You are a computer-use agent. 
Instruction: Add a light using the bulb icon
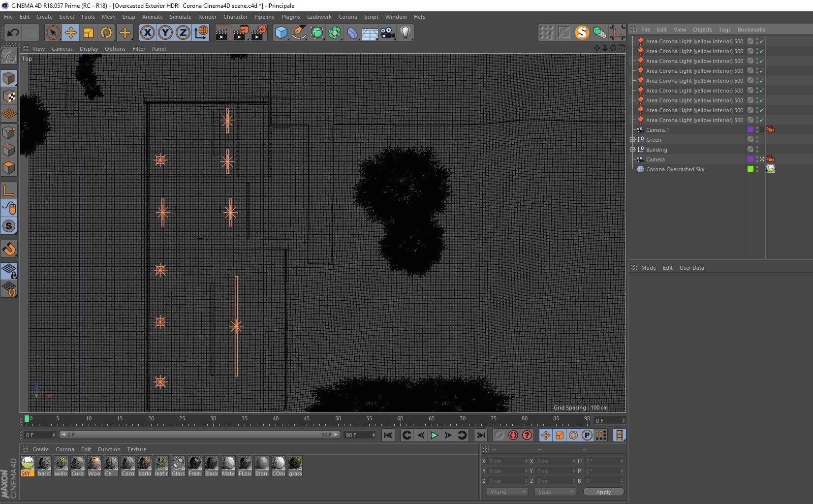pyautogui.click(x=405, y=33)
